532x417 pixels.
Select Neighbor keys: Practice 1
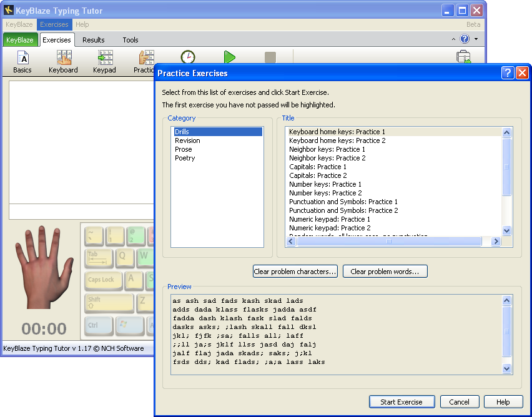(x=394, y=149)
